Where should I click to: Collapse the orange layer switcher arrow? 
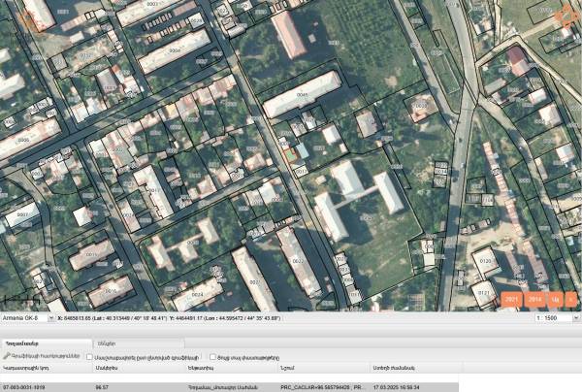pyautogui.click(x=571, y=299)
